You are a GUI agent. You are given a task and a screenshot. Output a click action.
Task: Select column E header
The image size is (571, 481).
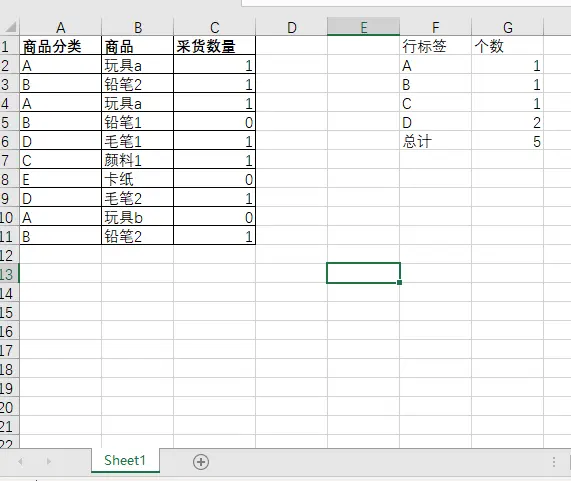(x=363, y=27)
